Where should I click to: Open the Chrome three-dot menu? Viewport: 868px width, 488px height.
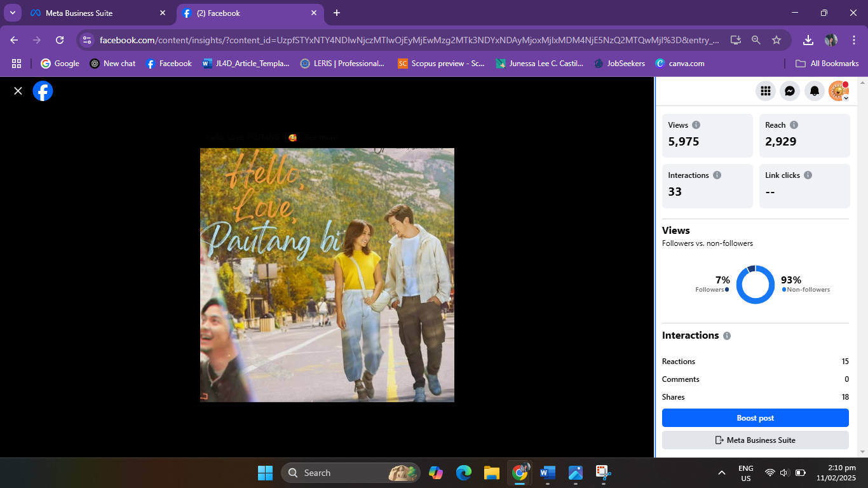853,40
